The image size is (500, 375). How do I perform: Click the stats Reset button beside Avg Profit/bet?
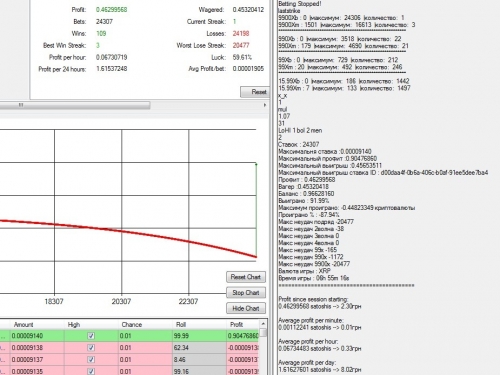255,92
